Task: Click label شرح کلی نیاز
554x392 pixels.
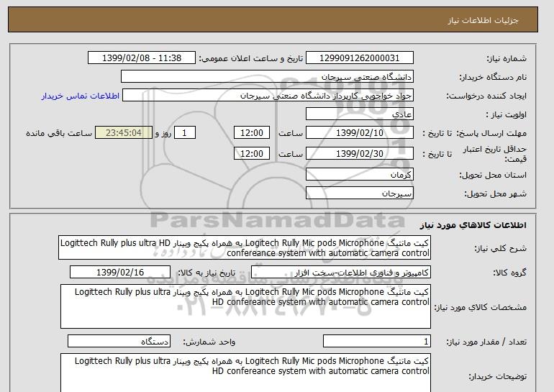Action: click(x=500, y=248)
